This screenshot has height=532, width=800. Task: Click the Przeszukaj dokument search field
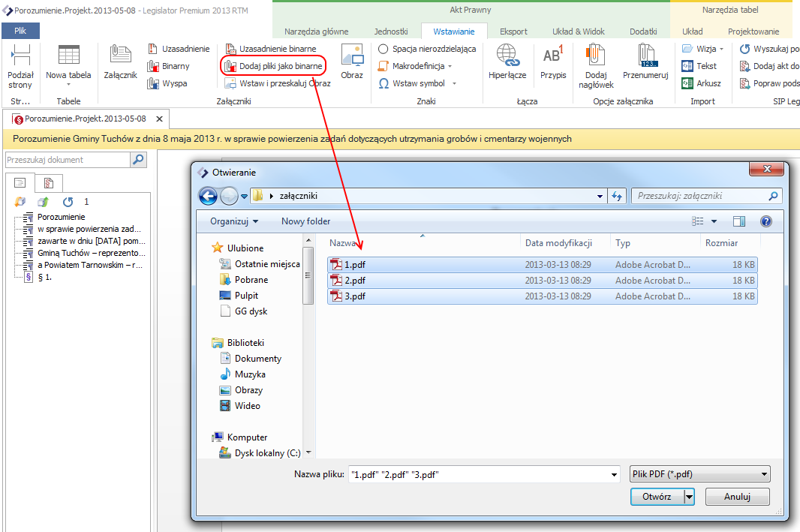68,160
